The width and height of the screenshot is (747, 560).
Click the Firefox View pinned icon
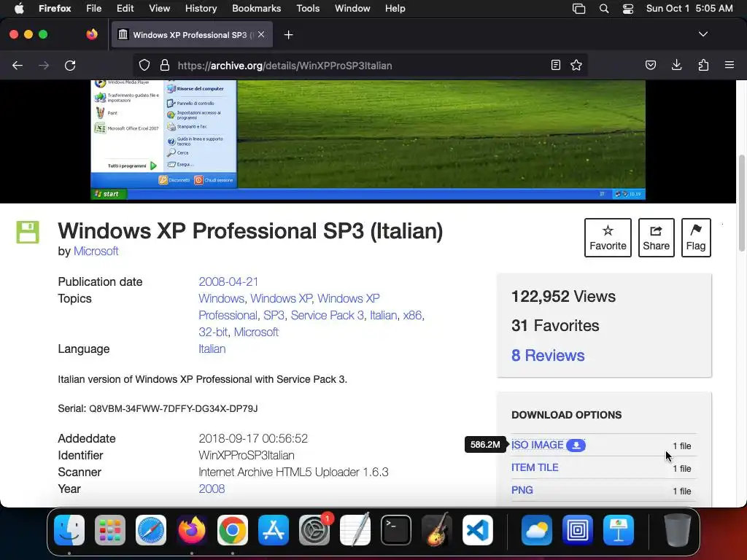coord(91,34)
